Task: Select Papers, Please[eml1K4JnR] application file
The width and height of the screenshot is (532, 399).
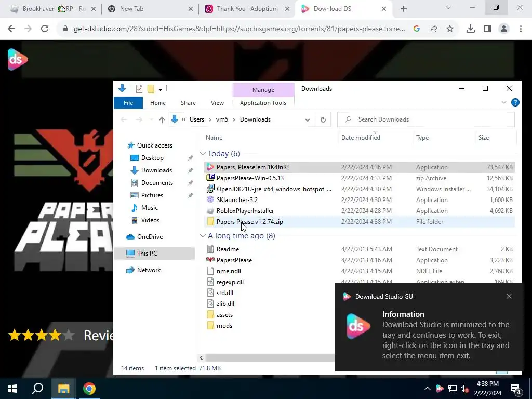Action: click(x=360, y=167)
